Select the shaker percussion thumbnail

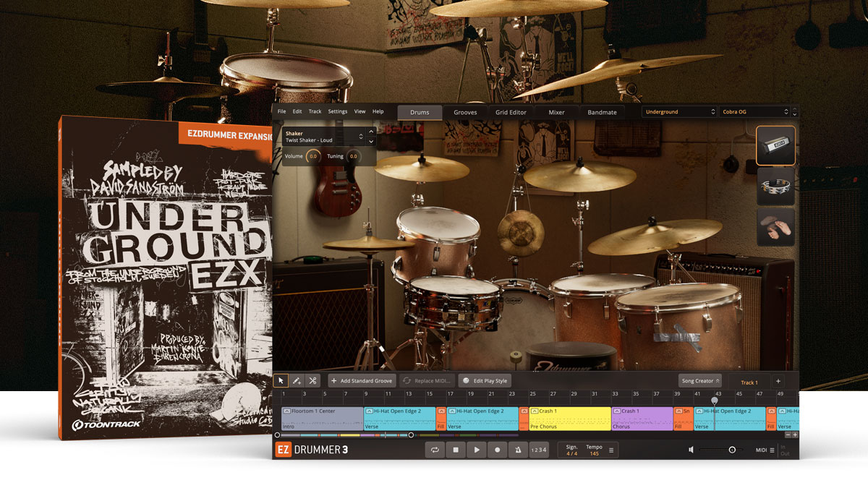776,145
